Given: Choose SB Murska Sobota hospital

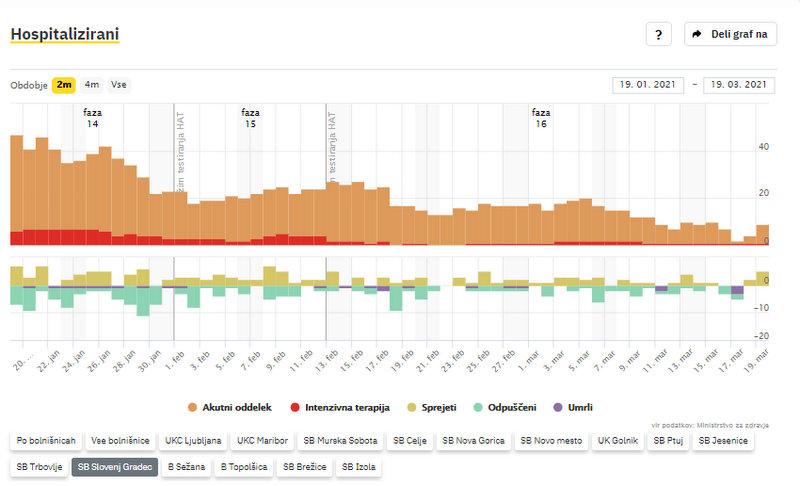Looking at the screenshot, I should click(340, 440).
